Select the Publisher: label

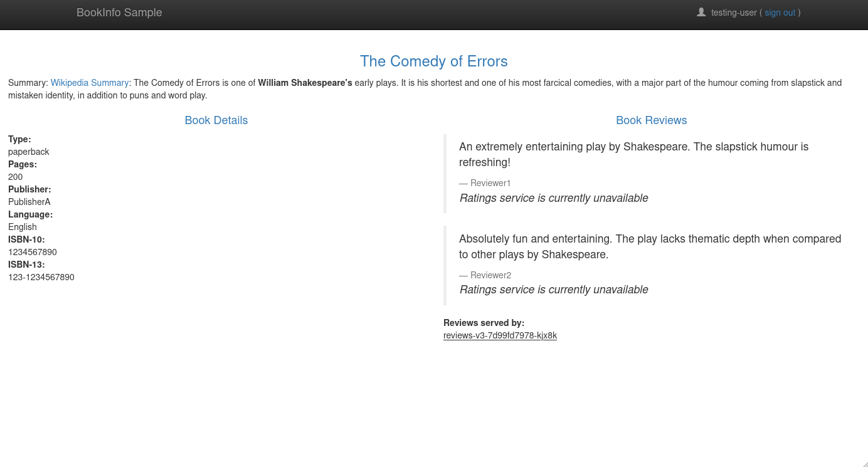29,189
